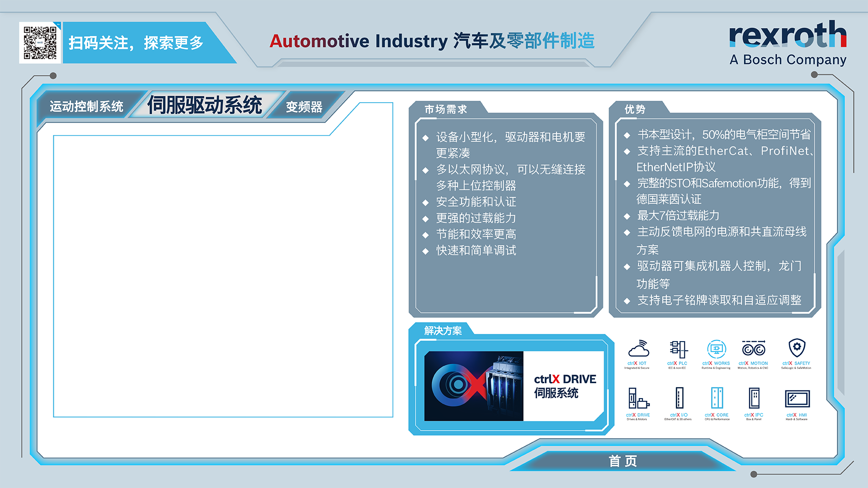Click the ctrlX IOT cloud icon
The image size is (868, 488).
638,349
